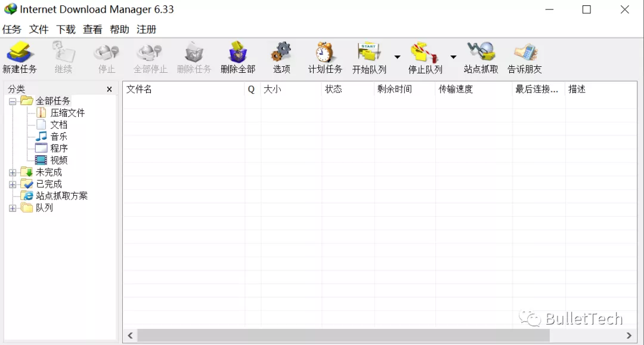Open the 停止队列 dropdown arrow
Screen dimensions: 644x345
(453, 57)
